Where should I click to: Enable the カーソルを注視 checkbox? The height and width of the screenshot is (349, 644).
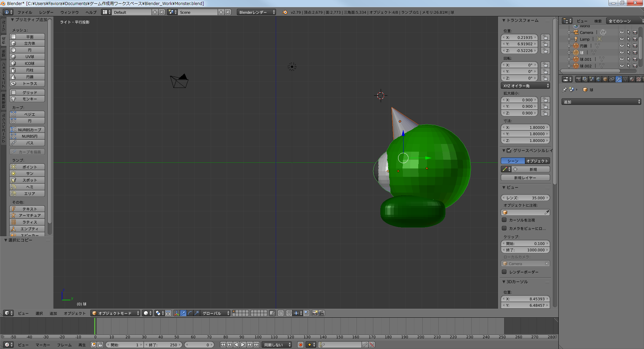click(x=504, y=220)
